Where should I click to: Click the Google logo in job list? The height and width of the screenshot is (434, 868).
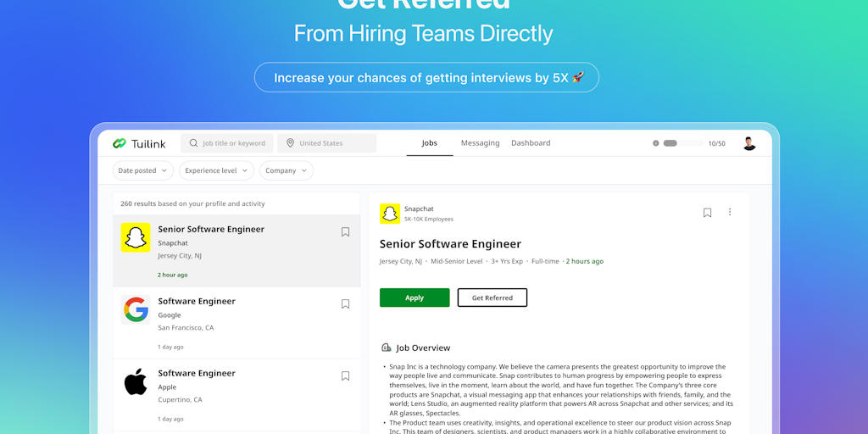[136, 309]
